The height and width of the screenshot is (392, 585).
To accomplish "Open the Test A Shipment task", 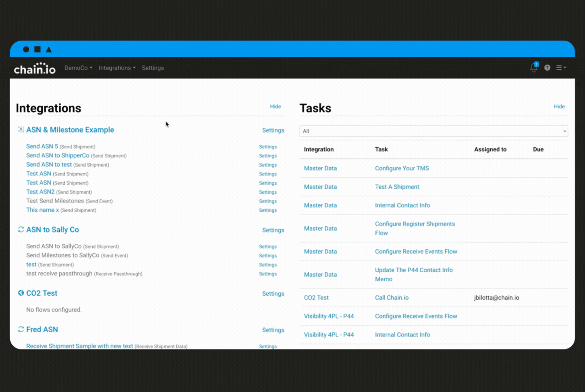I will (397, 187).
